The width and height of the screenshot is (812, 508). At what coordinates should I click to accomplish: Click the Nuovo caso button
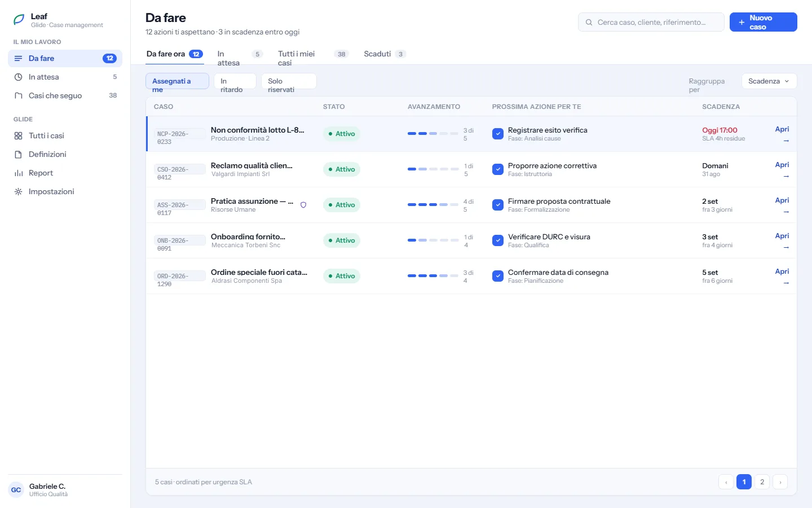point(763,22)
